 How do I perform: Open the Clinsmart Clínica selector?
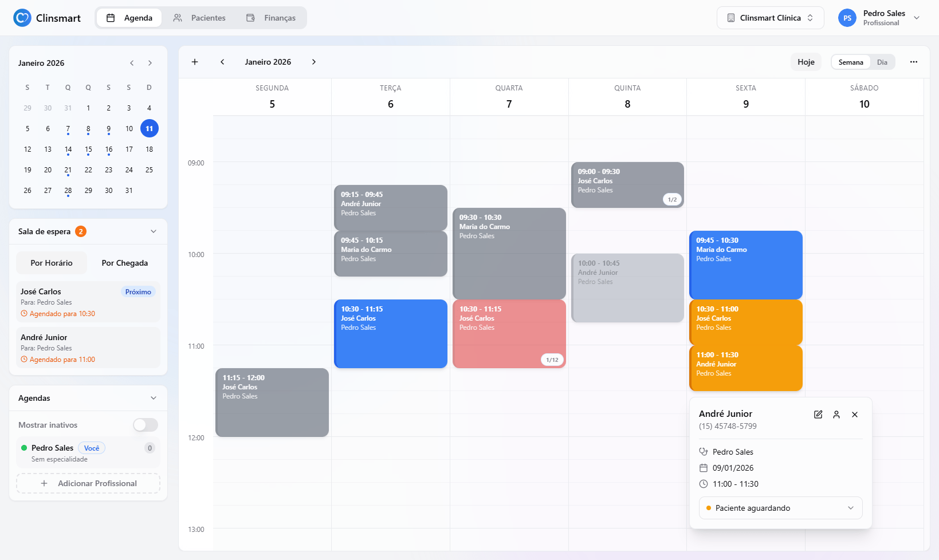(x=770, y=18)
